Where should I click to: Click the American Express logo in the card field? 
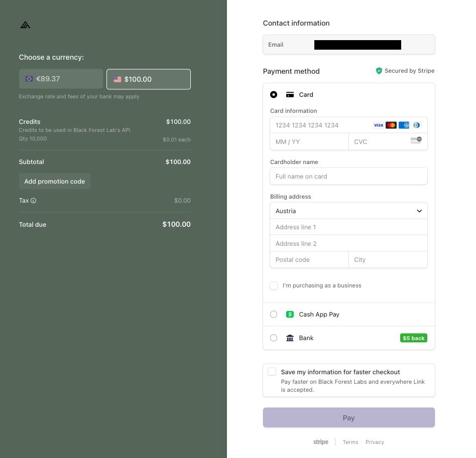click(404, 125)
